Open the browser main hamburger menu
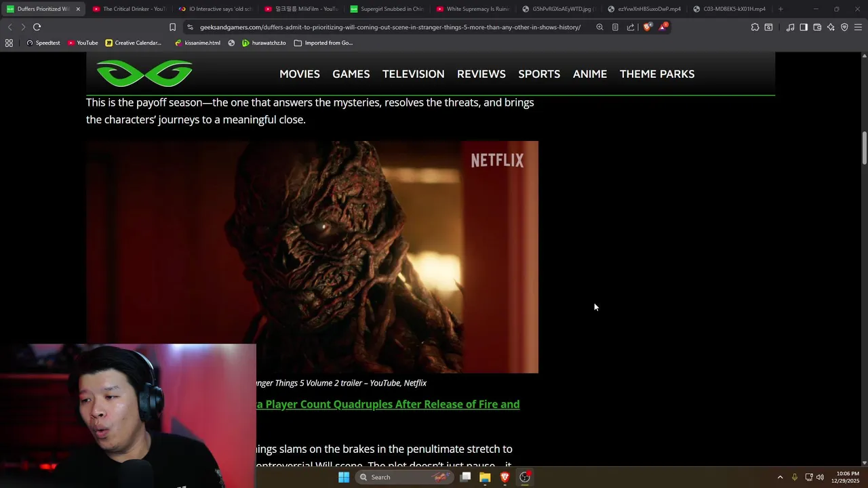The height and width of the screenshot is (488, 868). [x=858, y=27]
